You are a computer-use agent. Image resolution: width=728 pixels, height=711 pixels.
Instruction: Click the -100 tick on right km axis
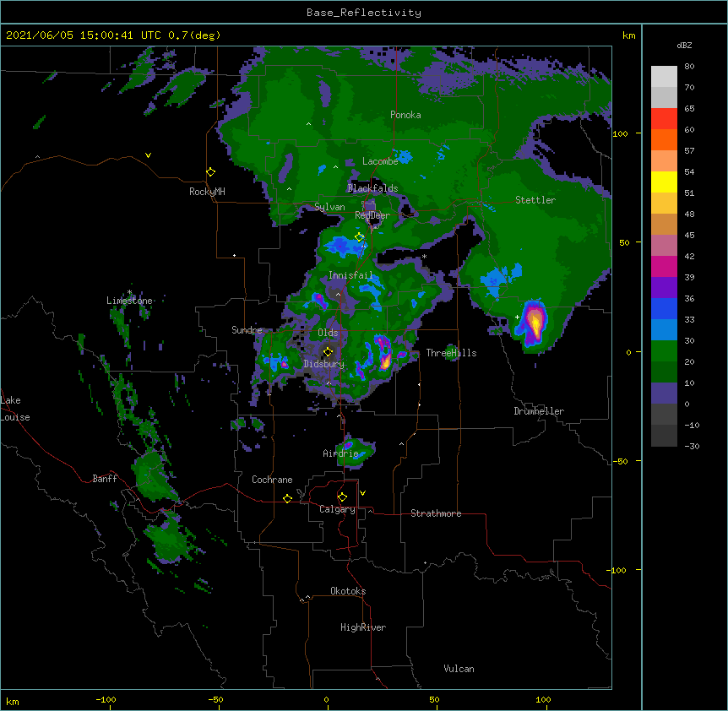click(x=617, y=570)
